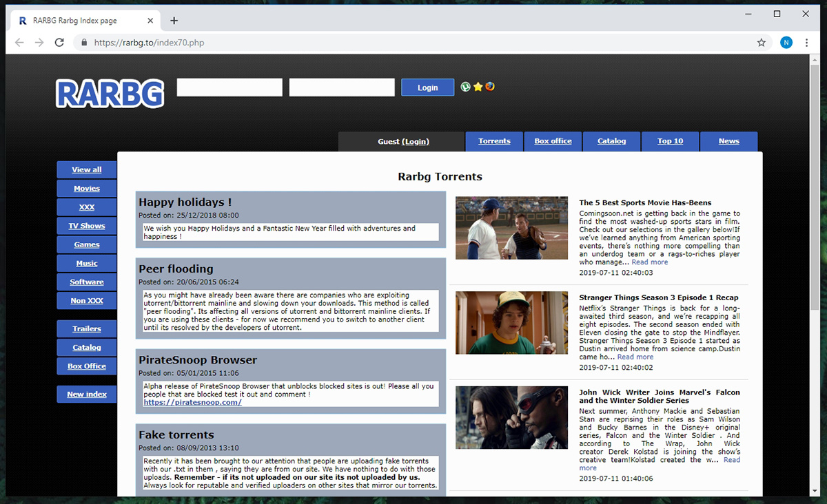Click the blue Login button
827x504 pixels.
427,87
